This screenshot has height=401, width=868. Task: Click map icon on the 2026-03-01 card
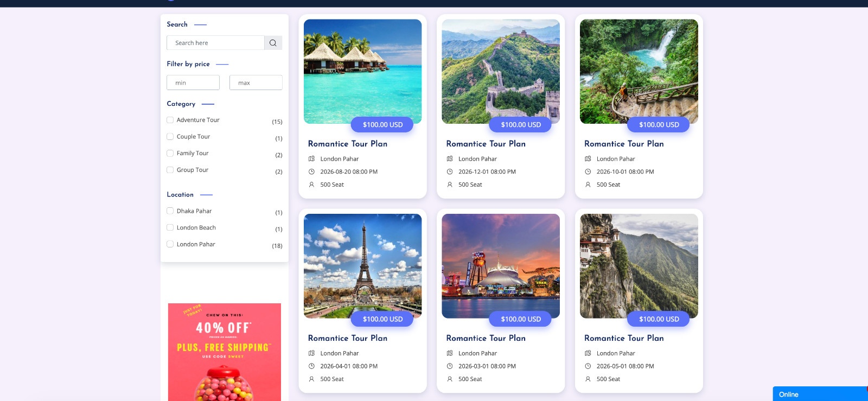450,353
